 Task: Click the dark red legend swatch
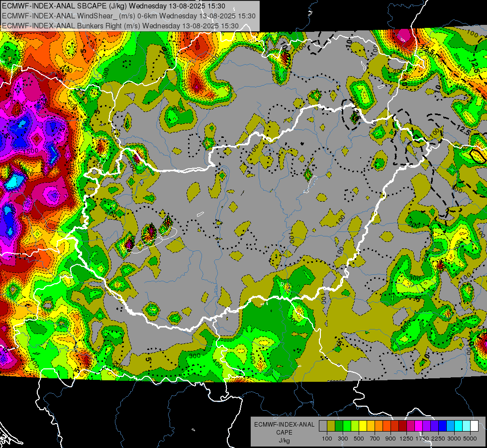click(x=402, y=426)
